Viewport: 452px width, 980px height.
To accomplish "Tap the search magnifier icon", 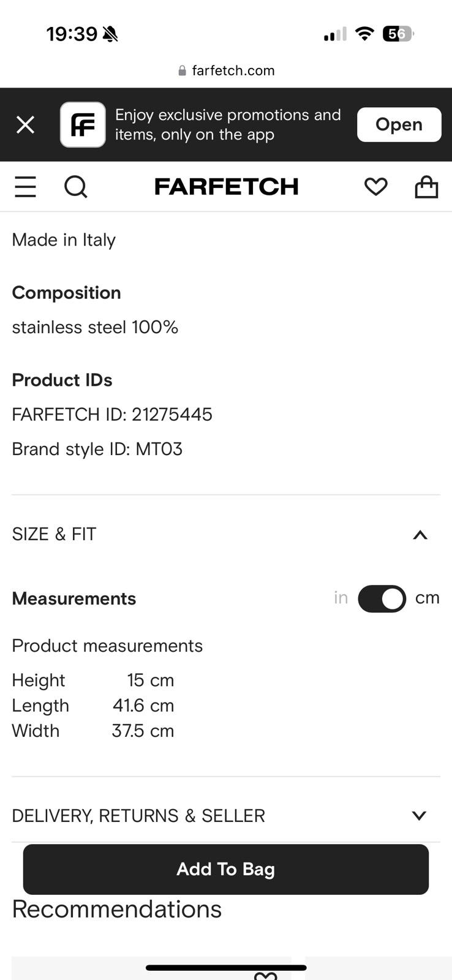I will tap(76, 187).
